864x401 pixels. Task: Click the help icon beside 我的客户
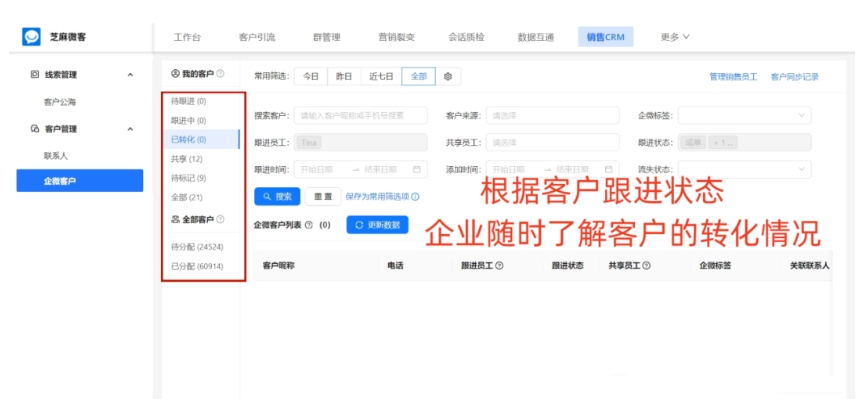tap(220, 73)
